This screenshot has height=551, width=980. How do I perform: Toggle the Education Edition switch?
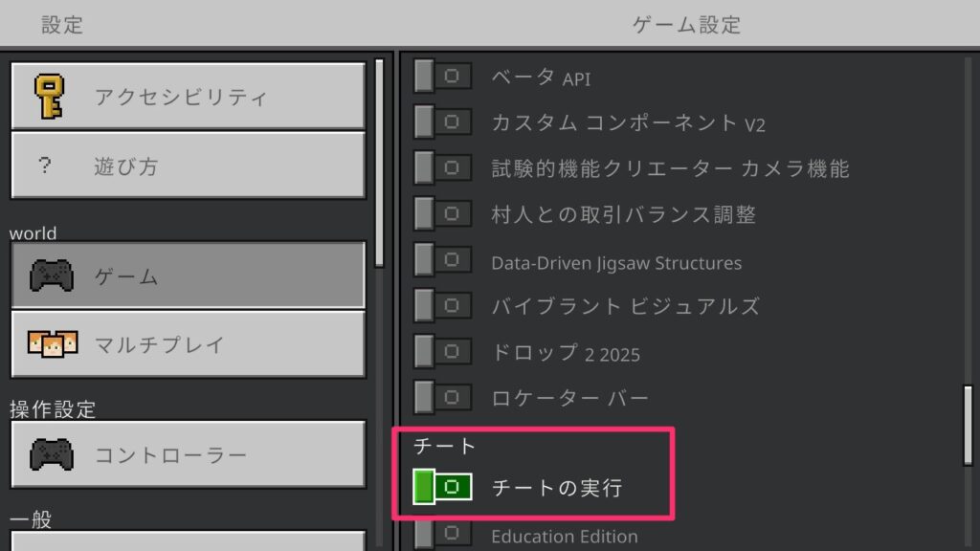pyautogui.click(x=442, y=534)
